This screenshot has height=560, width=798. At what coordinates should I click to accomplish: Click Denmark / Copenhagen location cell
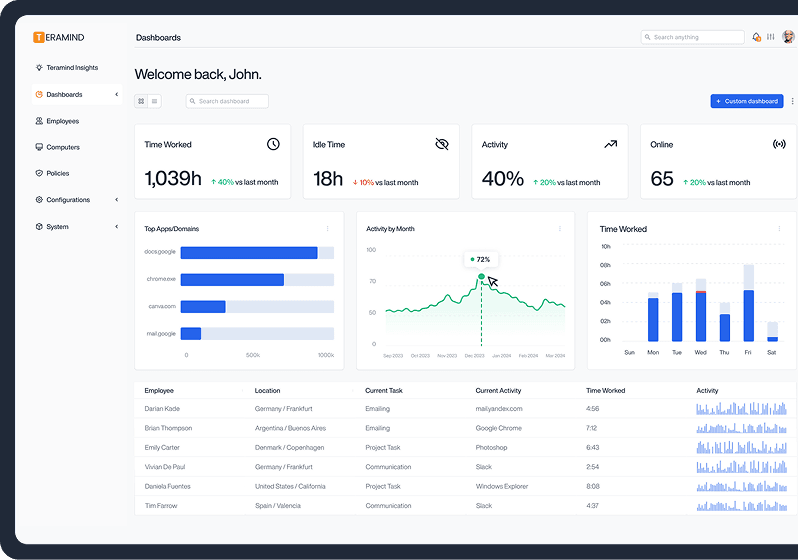coord(289,447)
